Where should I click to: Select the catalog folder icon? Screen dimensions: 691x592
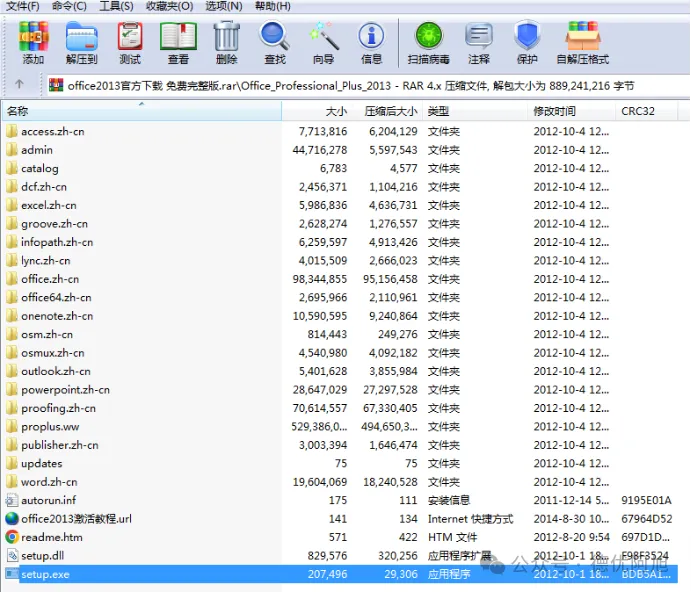12,168
